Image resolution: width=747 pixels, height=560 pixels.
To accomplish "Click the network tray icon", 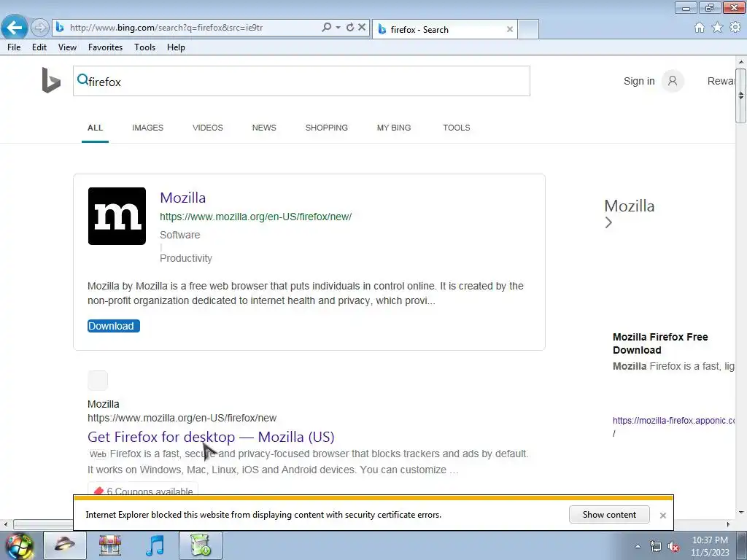I will (x=656, y=546).
